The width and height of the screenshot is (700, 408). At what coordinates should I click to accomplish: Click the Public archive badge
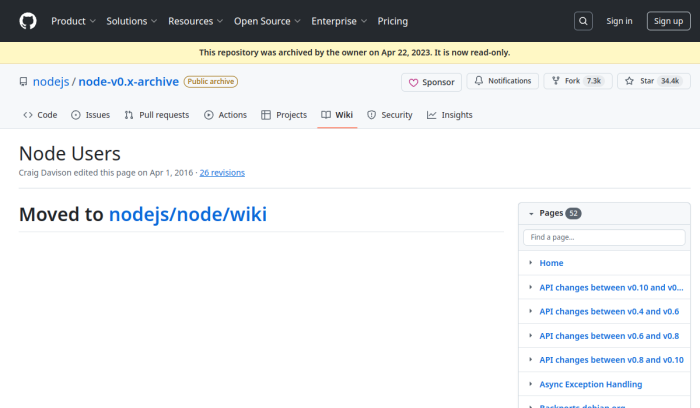click(x=211, y=82)
